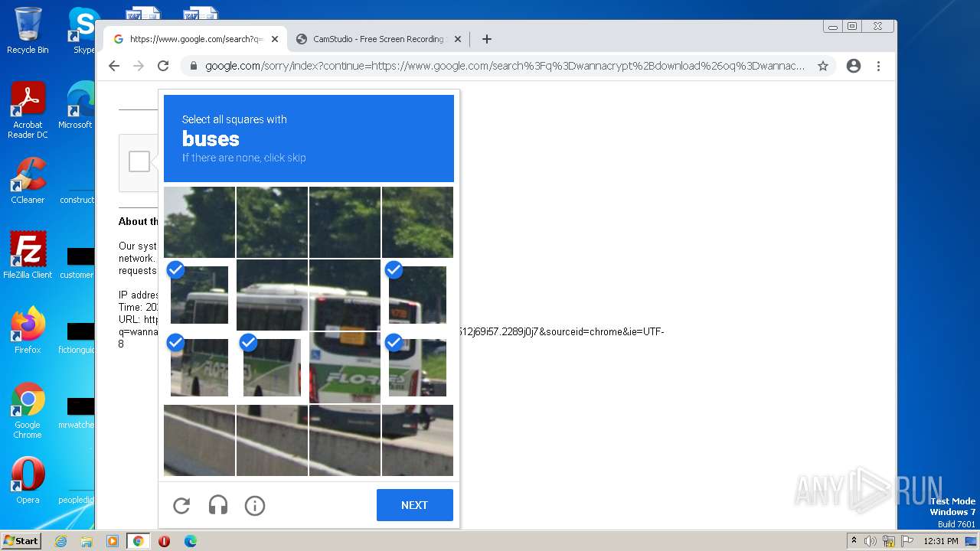The image size is (980, 551).
Task: Get an audio challenge via headphones icon
Action: point(218,505)
